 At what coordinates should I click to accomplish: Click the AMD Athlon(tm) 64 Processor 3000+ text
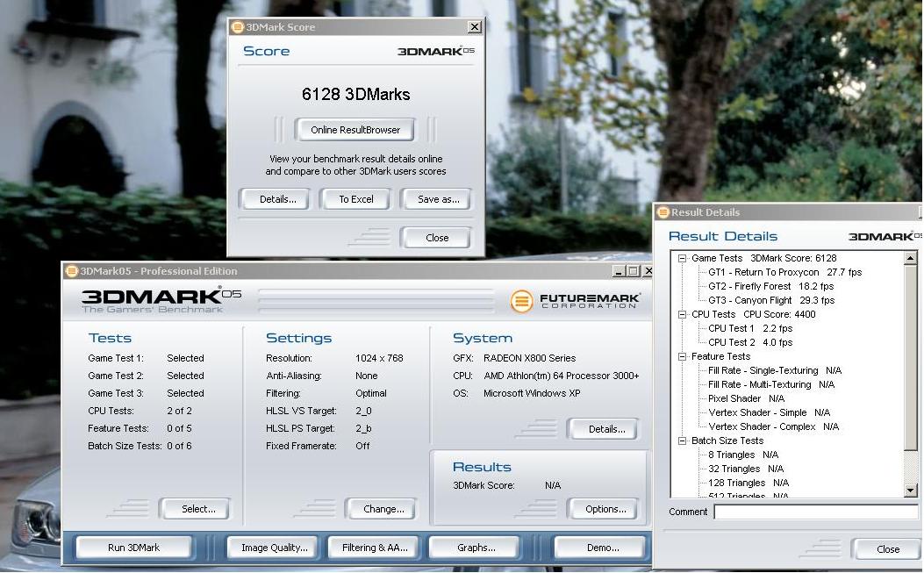click(561, 376)
